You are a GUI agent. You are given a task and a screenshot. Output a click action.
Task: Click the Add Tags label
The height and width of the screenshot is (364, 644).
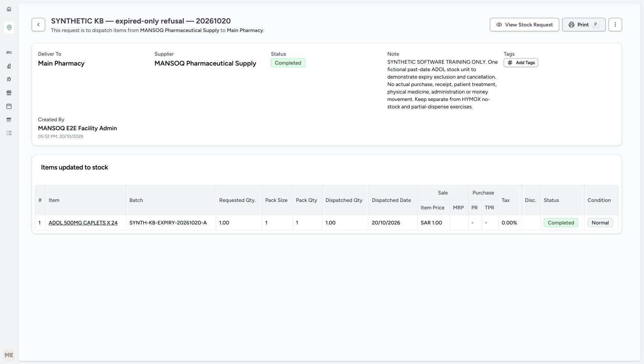[525, 63]
